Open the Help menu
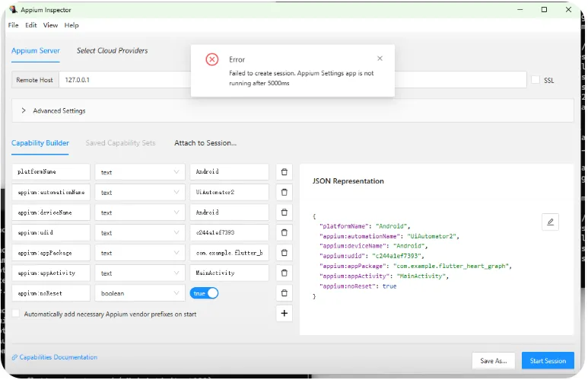588x380 pixels. click(x=72, y=25)
